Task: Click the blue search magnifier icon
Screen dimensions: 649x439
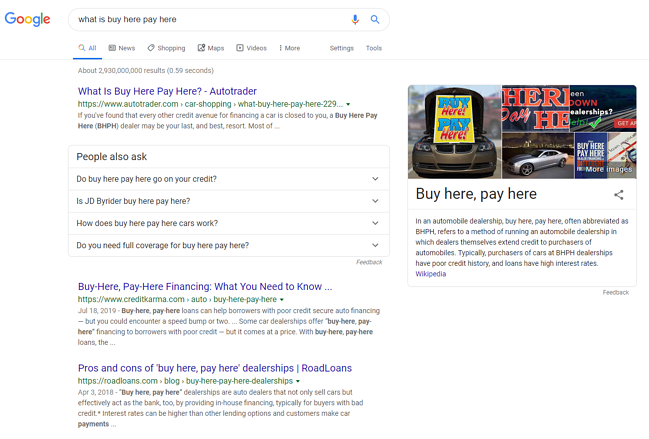Action: (375, 19)
